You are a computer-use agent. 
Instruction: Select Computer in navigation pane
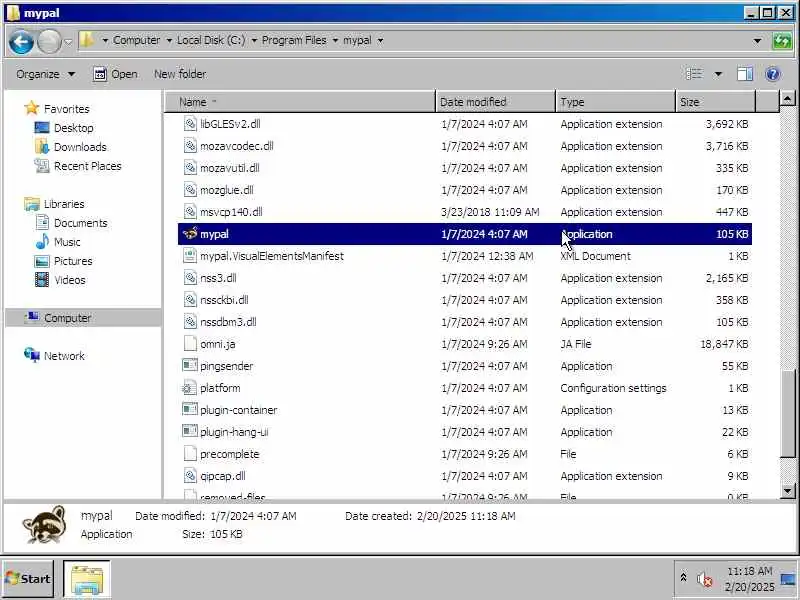pyautogui.click(x=67, y=317)
